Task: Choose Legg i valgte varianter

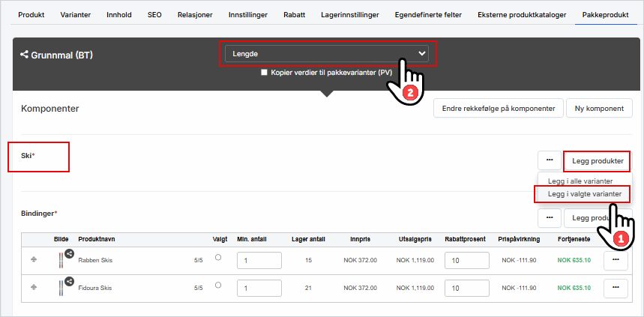Action: pyautogui.click(x=584, y=194)
